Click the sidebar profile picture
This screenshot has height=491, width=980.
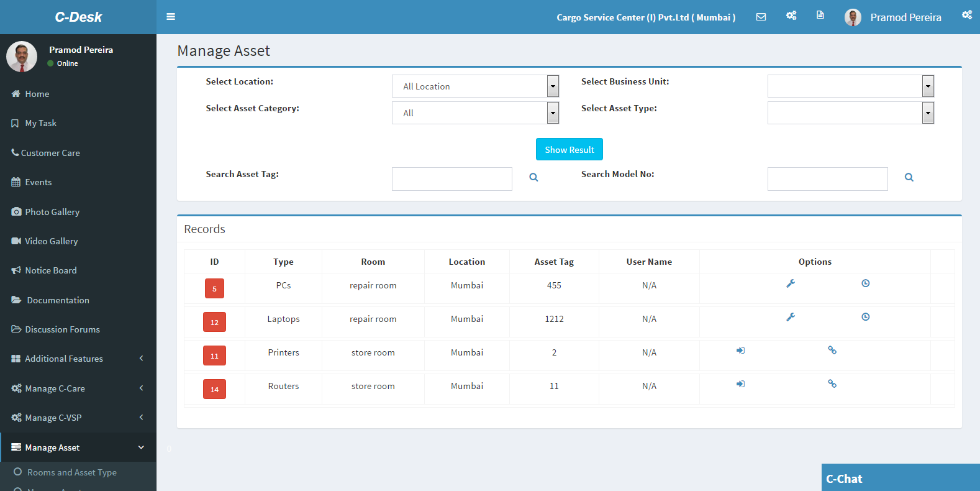click(x=22, y=57)
